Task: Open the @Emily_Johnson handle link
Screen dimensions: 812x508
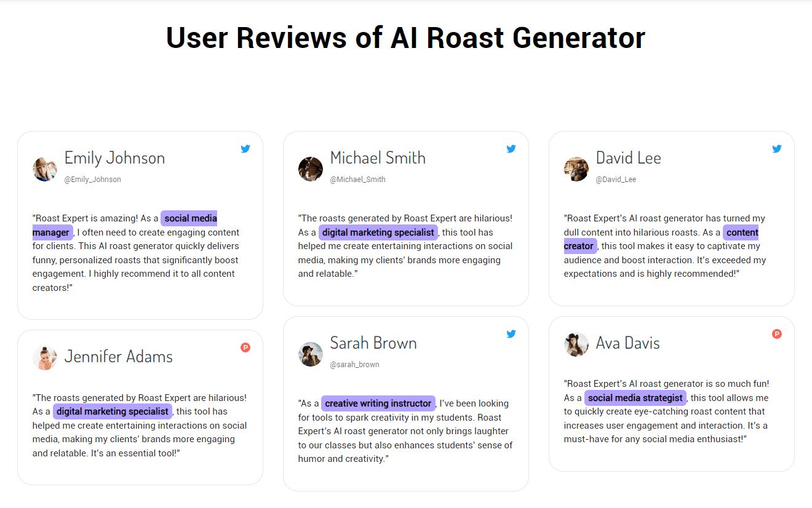Action: coord(93,179)
